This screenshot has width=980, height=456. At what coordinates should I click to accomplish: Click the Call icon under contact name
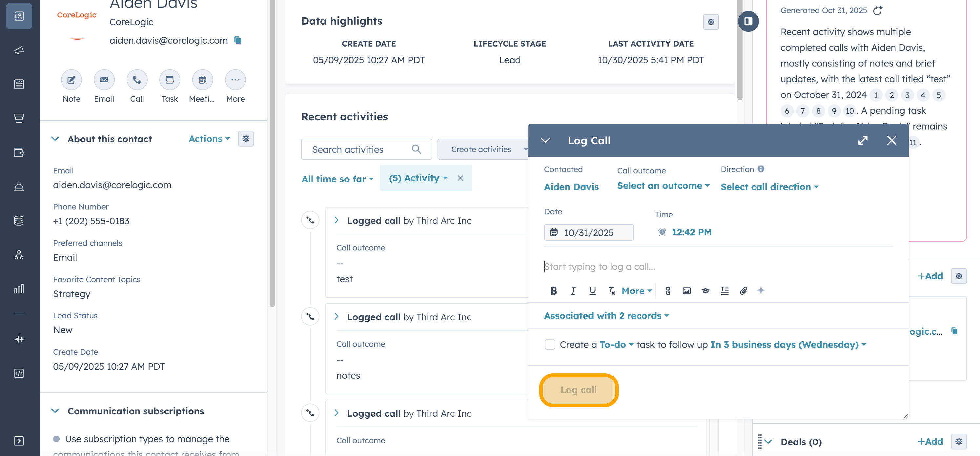coord(137,80)
